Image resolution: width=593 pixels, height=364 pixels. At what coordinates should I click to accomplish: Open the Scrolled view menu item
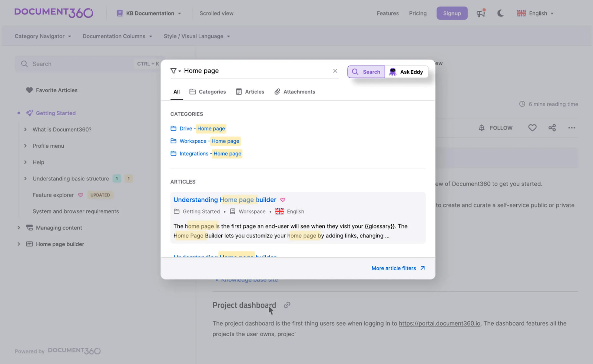pos(216,13)
